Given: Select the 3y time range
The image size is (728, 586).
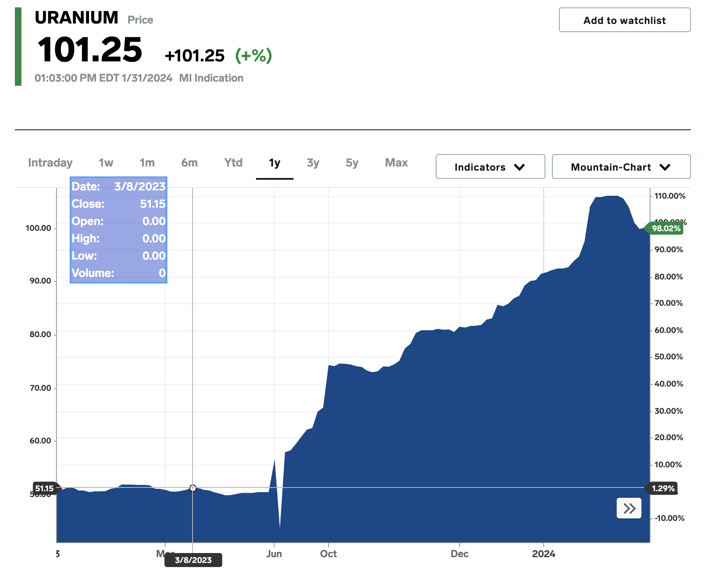Looking at the screenshot, I should [313, 163].
